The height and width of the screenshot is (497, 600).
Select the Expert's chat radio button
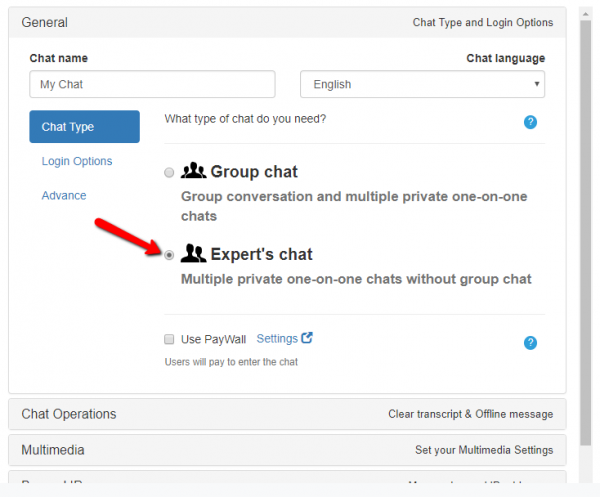(169, 255)
